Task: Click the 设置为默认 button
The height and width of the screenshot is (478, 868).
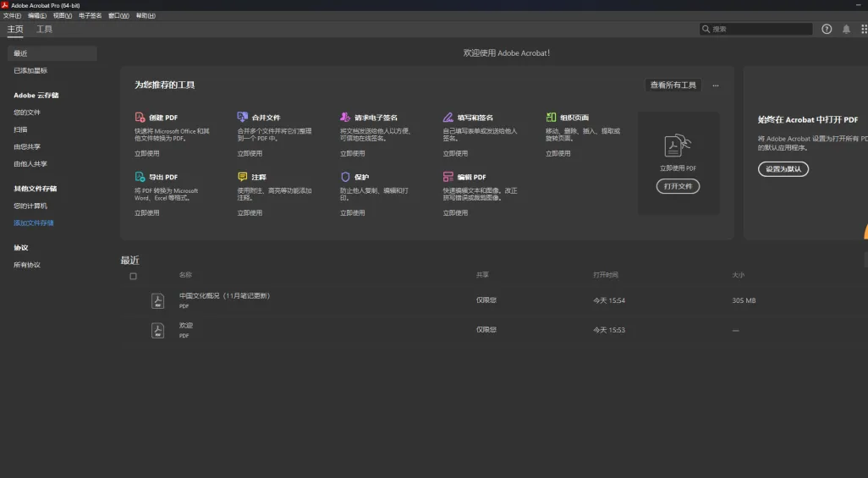Action: 783,169
